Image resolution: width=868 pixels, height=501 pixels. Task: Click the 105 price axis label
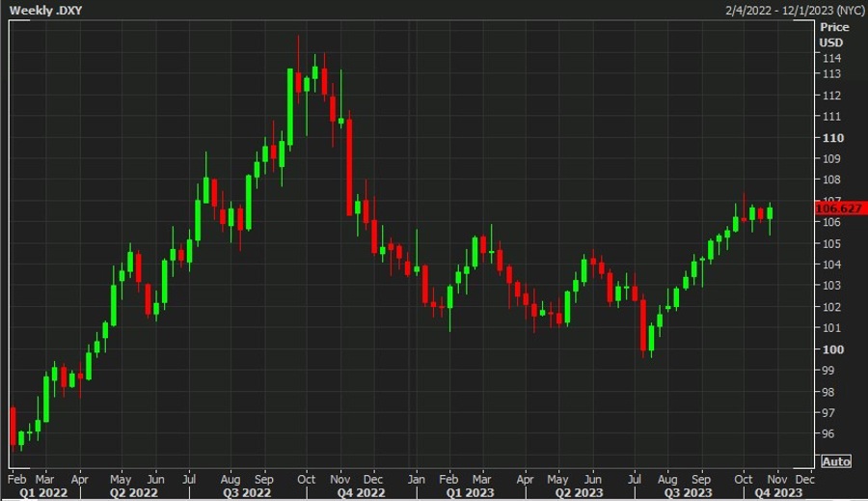[x=831, y=244]
